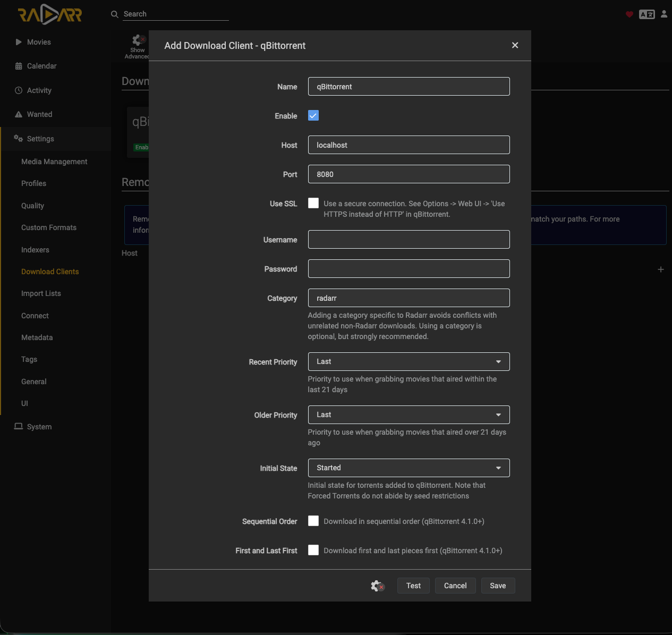Screen dimensions: 672x635
Task: Click the red heart donate icon
Action: [630, 14]
